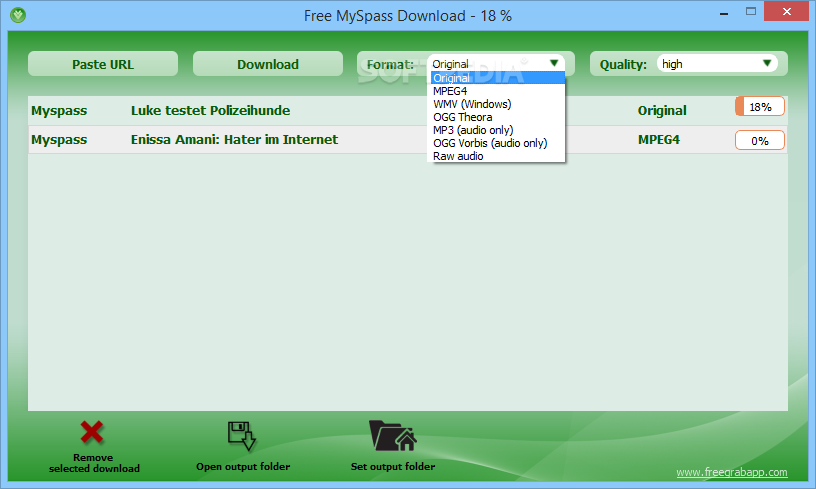
Task: Click the MPEG4 format cell in second row
Action: coord(659,139)
